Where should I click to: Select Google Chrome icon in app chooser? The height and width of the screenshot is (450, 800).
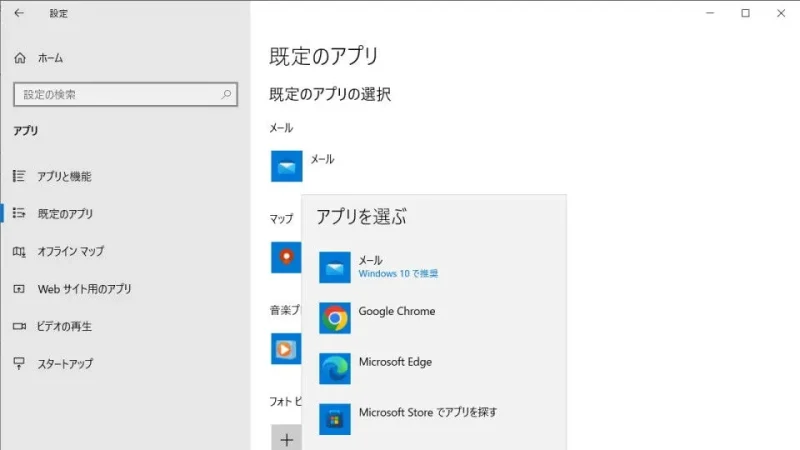click(335, 318)
